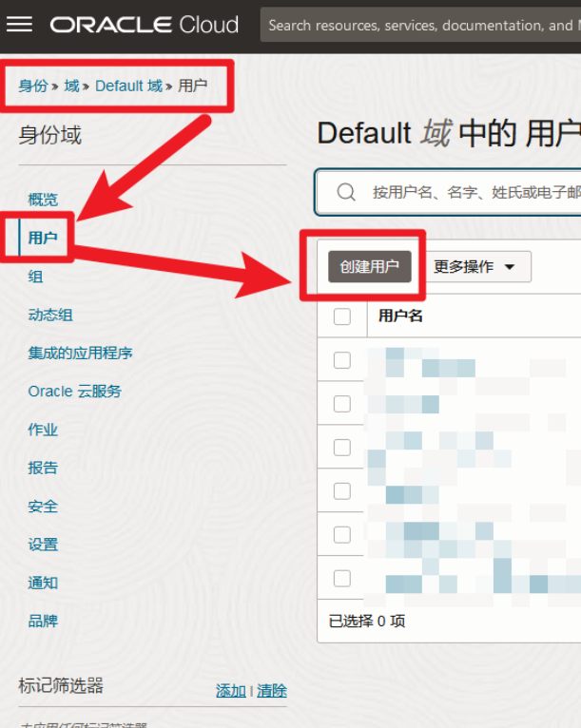
Task: Expand the 更多操作 dropdown
Action: point(474,267)
